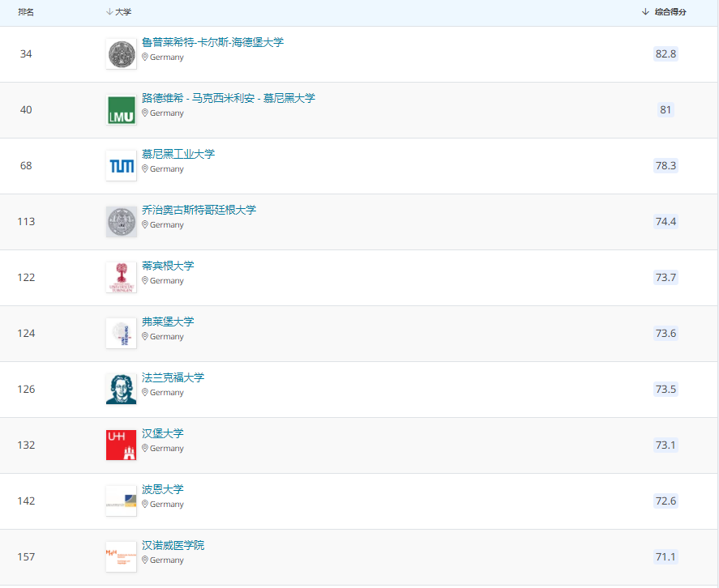
Task: Click the Tübingen University red tree logo
Action: coord(121,278)
